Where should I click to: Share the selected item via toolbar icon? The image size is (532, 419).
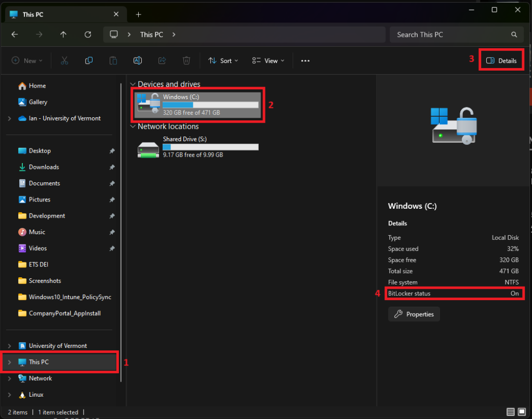[x=162, y=61]
